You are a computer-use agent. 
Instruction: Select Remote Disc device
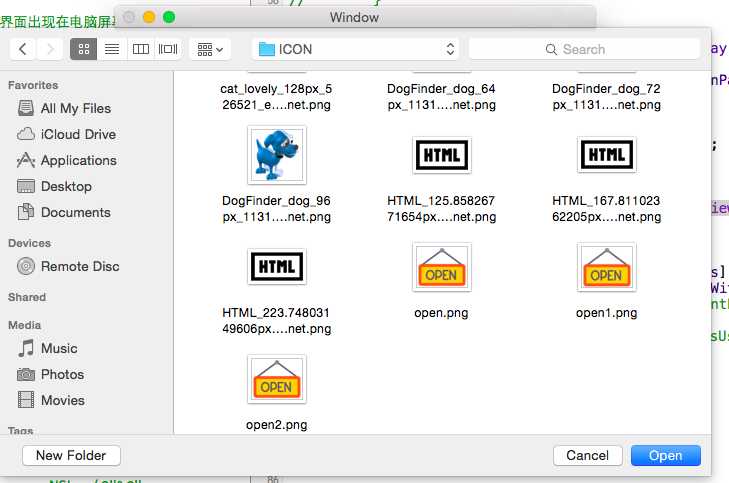[68, 266]
